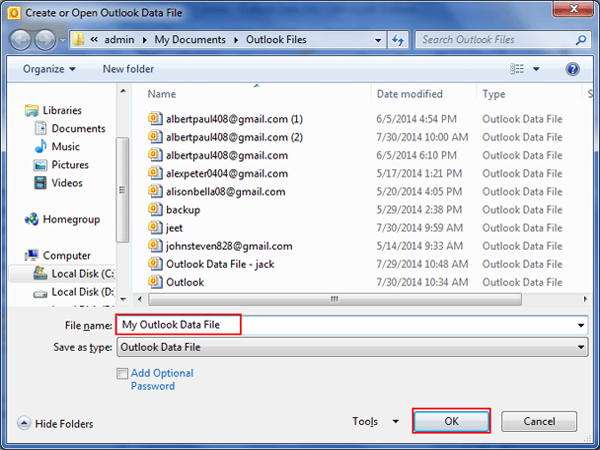
Task: Click horizontal scrollbar in file list
Action: [x=334, y=299]
